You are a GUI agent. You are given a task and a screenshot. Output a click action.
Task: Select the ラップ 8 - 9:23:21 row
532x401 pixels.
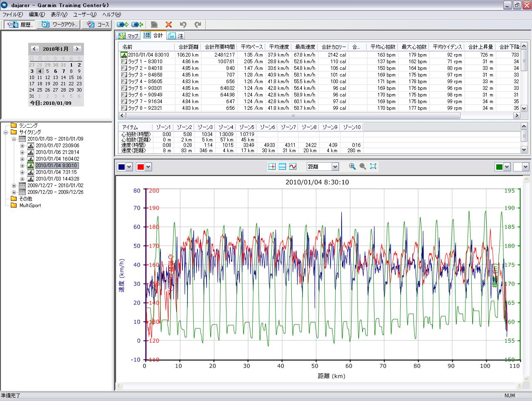click(319, 108)
